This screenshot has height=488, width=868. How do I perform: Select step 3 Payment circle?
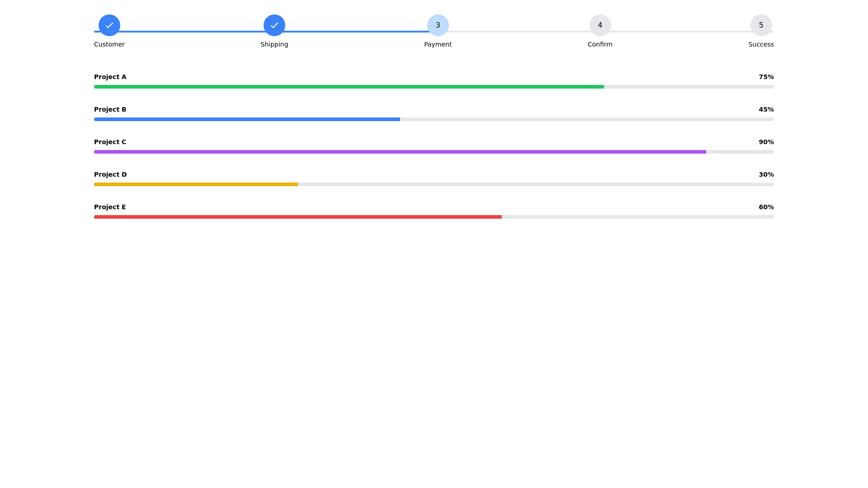(x=438, y=25)
